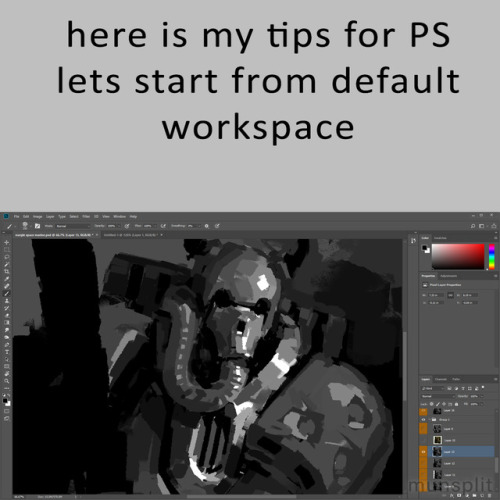Select the Gradient tool
Viewport: 500px width, 500px height.
click(6, 322)
